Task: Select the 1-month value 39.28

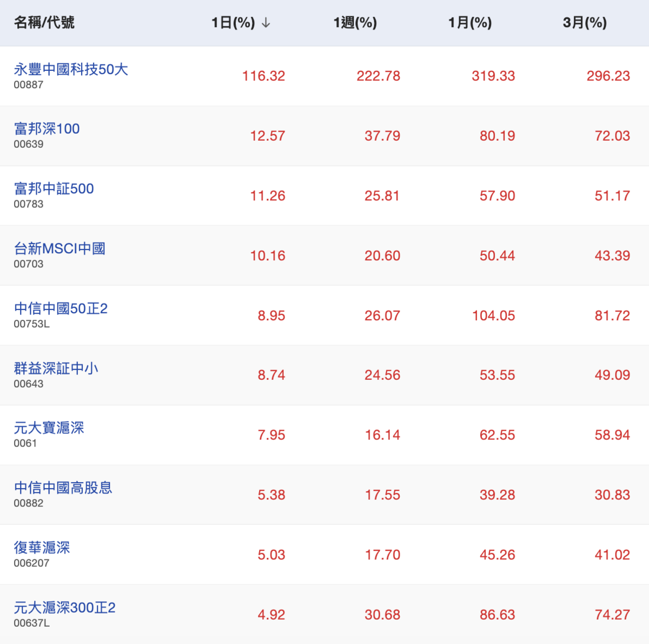Action: pos(498,495)
